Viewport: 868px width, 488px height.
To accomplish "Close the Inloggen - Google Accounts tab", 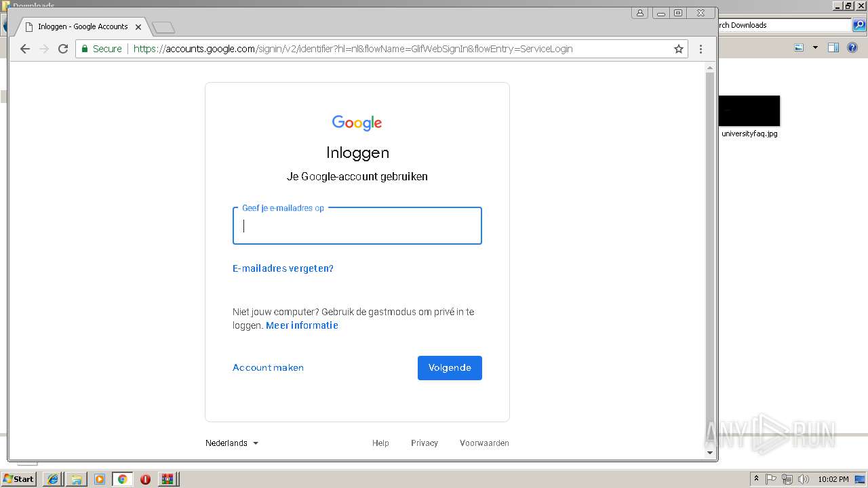I will click(x=138, y=27).
